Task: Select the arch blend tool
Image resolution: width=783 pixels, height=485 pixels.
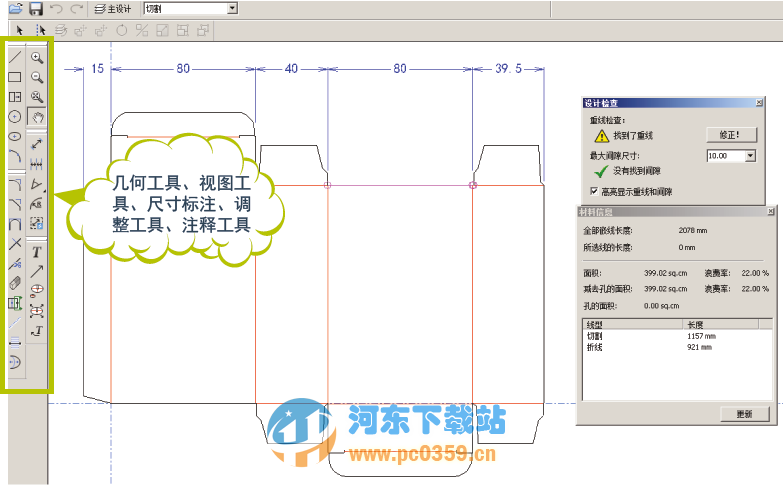Action: coord(15,224)
